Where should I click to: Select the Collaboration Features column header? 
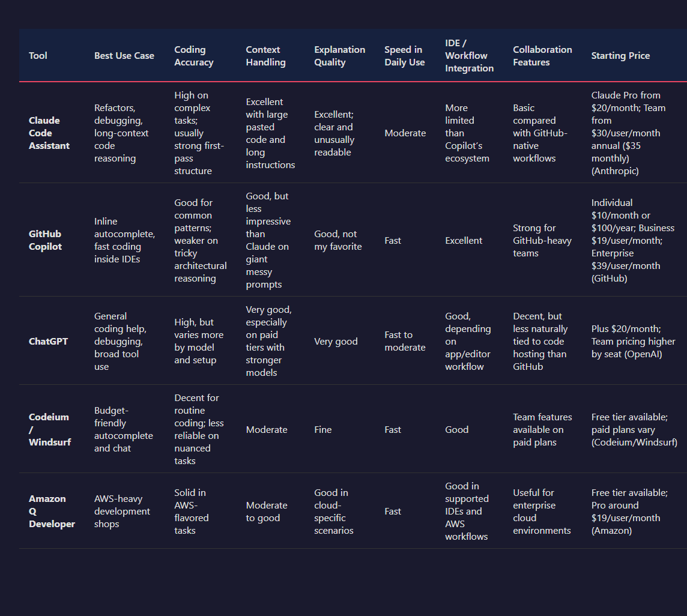coord(542,55)
